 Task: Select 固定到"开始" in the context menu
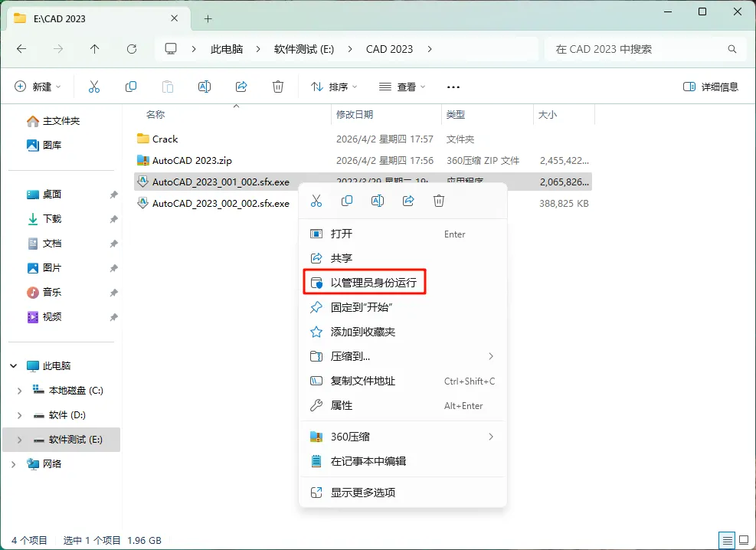403,307
